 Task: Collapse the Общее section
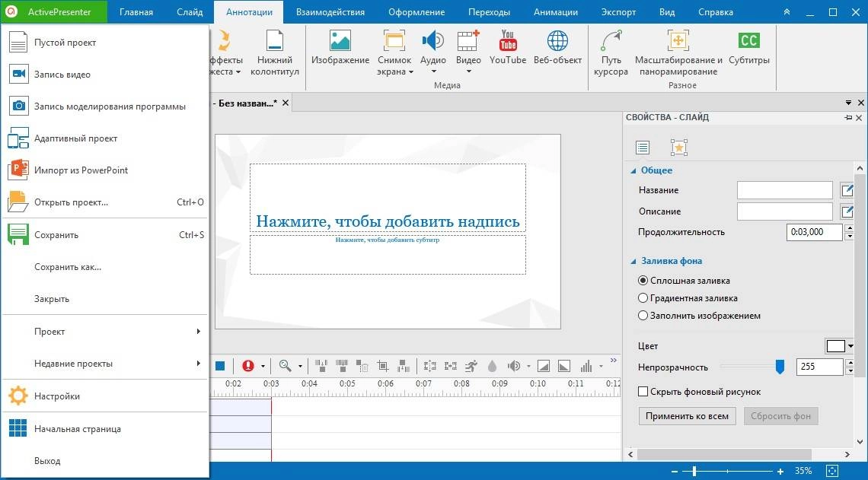(633, 171)
